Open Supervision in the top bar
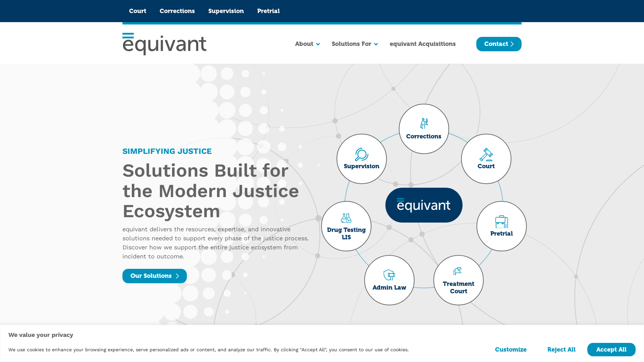 click(x=226, y=11)
